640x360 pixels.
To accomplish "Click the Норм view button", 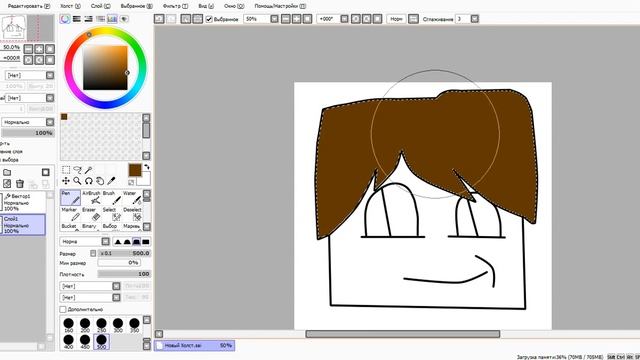I will (x=396, y=19).
